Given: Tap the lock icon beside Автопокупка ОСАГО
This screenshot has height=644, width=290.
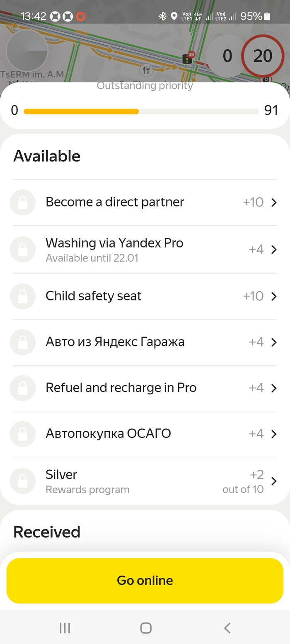Looking at the screenshot, I should click(23, 434).
